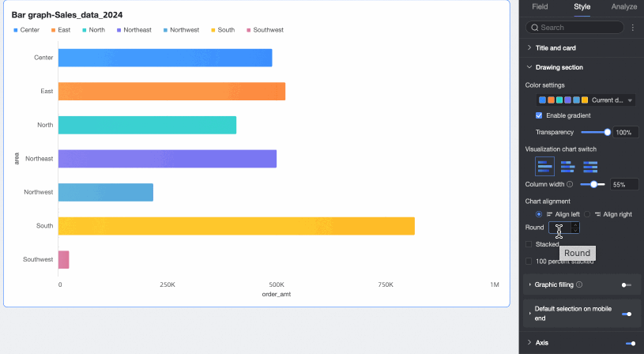Click the East legend item
The height and width of the screenshot is (354, 644).
point(61,30)
